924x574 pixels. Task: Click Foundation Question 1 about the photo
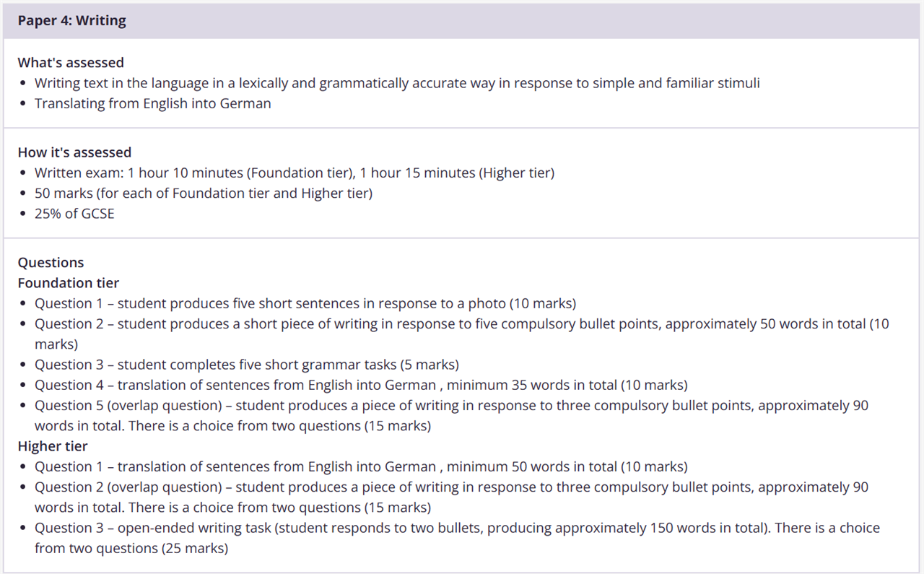pyautogui.click(x=305, y=303)
